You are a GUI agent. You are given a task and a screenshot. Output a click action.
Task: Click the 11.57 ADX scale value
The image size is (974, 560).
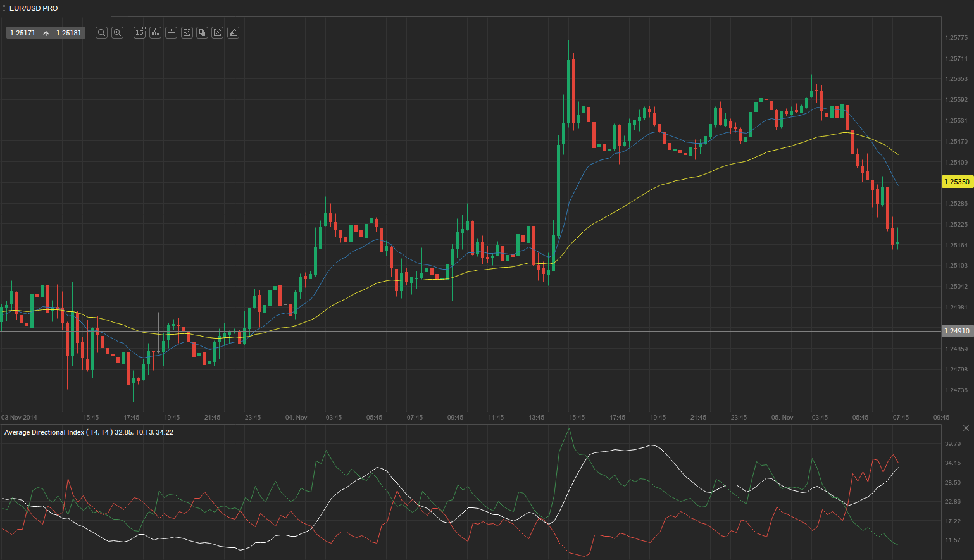tap(953, 540)
